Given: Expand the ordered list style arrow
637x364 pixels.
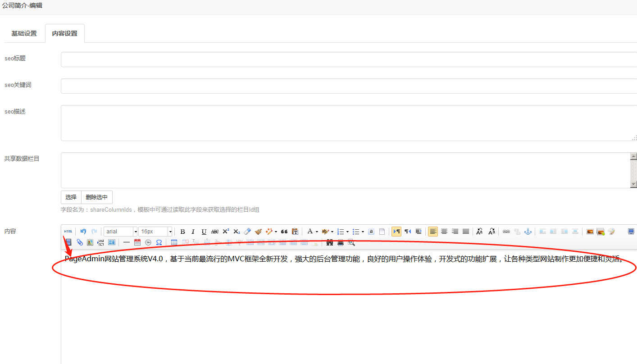Looking at the screenshot, I should pyautogui.click(x=347, y=232).
